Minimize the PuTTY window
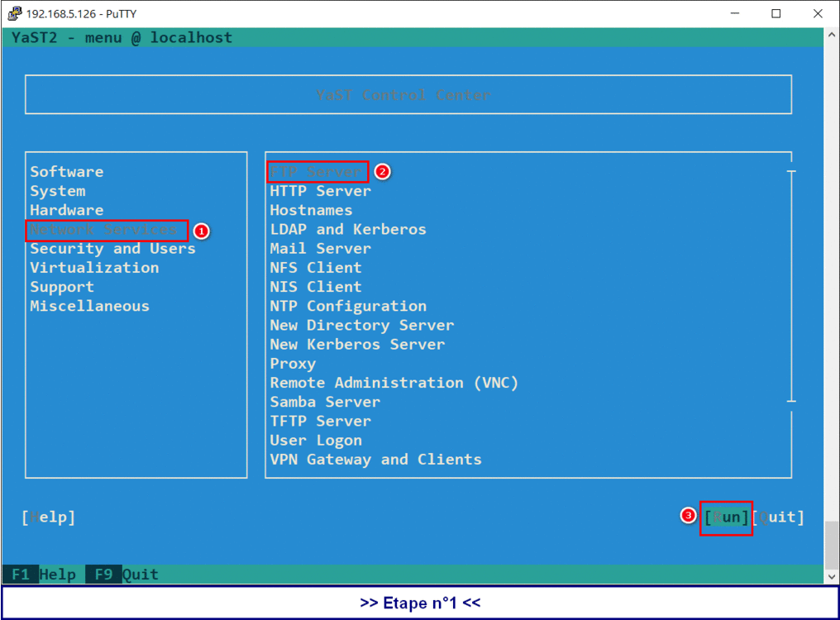The width and height of the screenshot is (840, 620). click(735, 13)
